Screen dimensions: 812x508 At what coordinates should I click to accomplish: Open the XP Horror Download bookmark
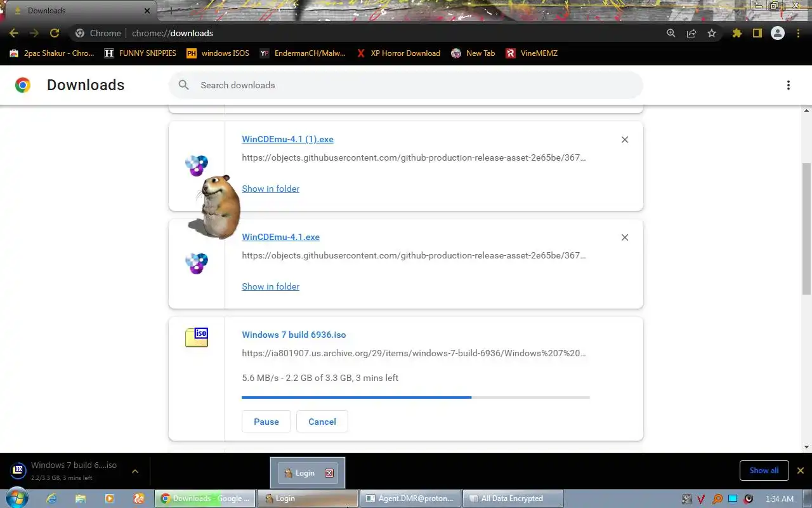[398, 53]
